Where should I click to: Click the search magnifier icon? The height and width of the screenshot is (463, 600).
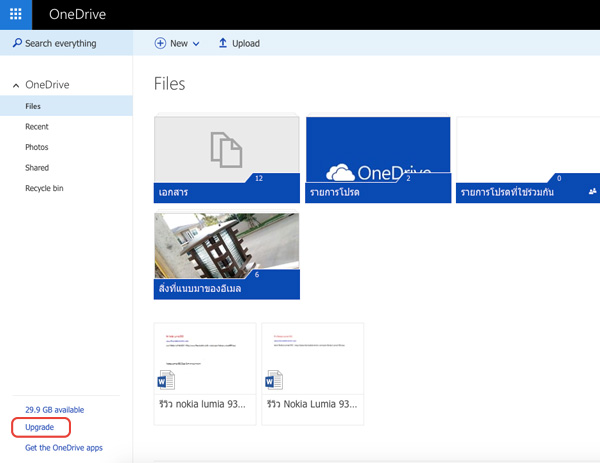17,43
